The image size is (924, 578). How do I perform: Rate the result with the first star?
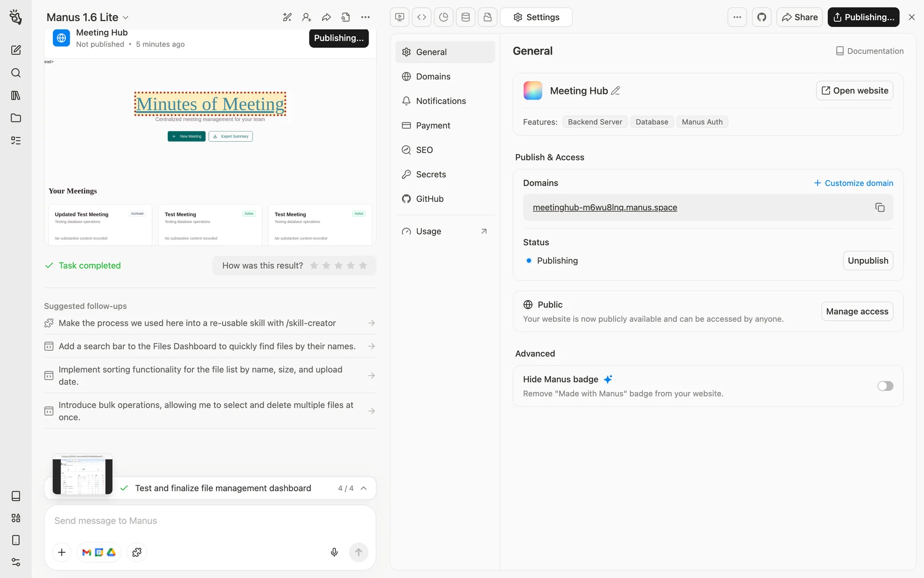click(x=314, y=265)
